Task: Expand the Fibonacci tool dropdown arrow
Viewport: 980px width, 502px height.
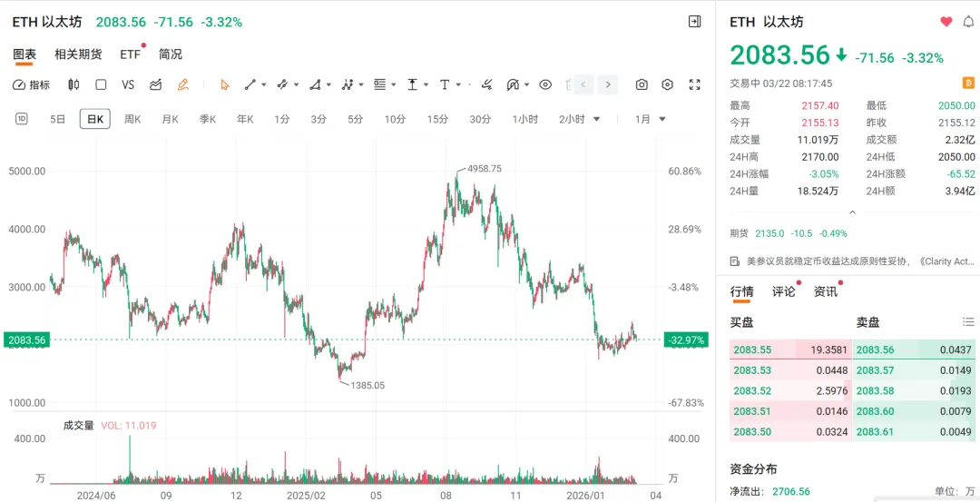Action: pos(393,85)
